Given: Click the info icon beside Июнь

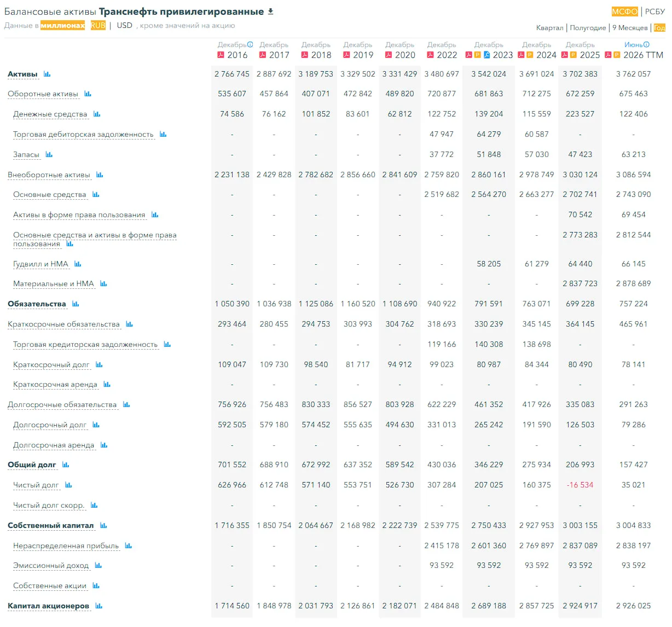Looking at the screenshot, I should (x=646, y=45).
